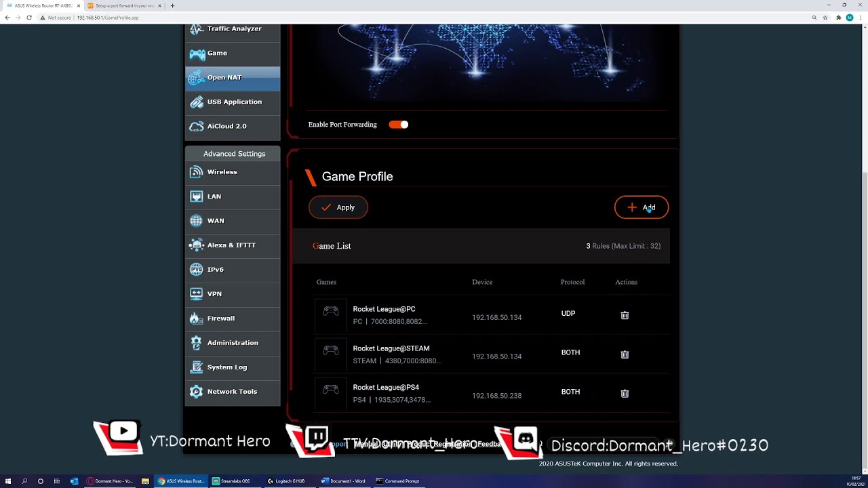Click the Rocket League@STEAM gamepad icon
Image resolution: width=868 pixels, height=488 pixels.
tap(331, 351)
